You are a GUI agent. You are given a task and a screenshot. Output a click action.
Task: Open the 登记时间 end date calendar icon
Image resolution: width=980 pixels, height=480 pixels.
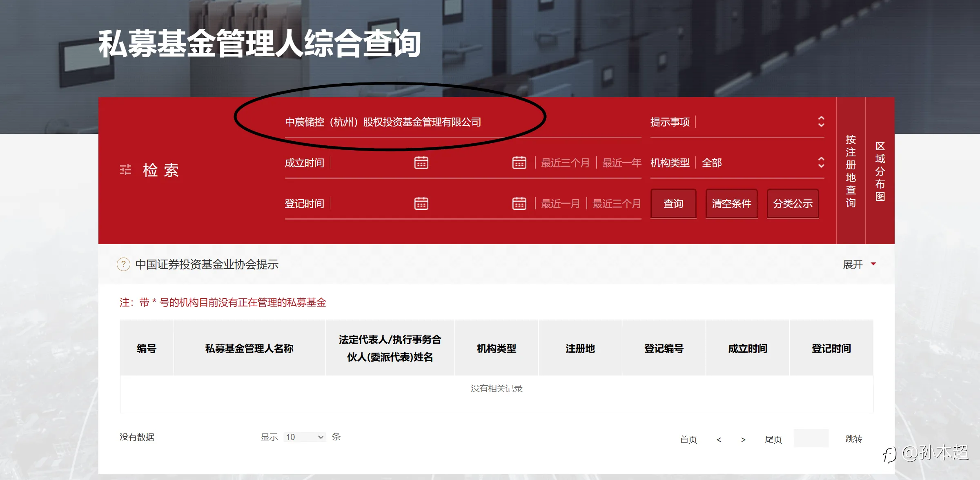pyautogui.click(x=519, y=203)
